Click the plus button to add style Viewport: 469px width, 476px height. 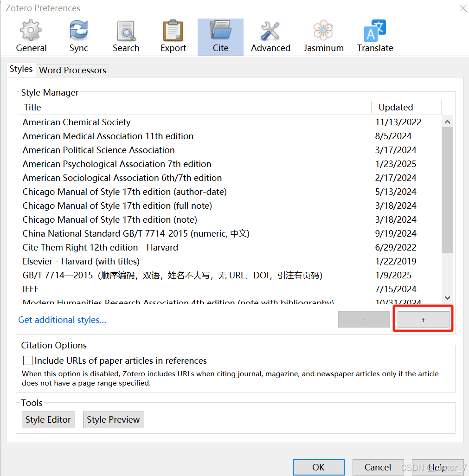click(423, 319)
